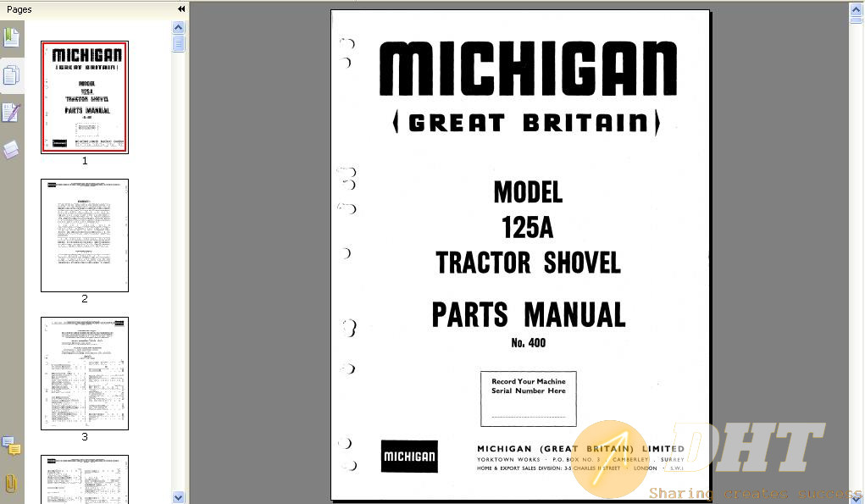Viewport: 865px width, 504px height.
Task: Click the page number label "3" under thumbnail
Action: pyautogui.click(x=85, y=437)
